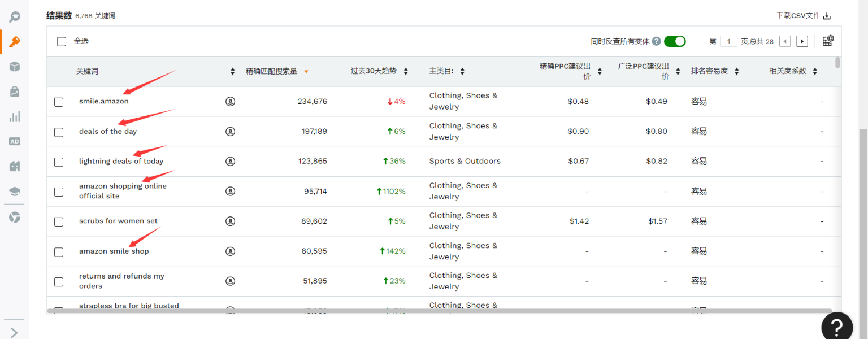
Task: Tick the checkbox for scrubs for women set
Action: pyautogui.click(x=59, y=222)
